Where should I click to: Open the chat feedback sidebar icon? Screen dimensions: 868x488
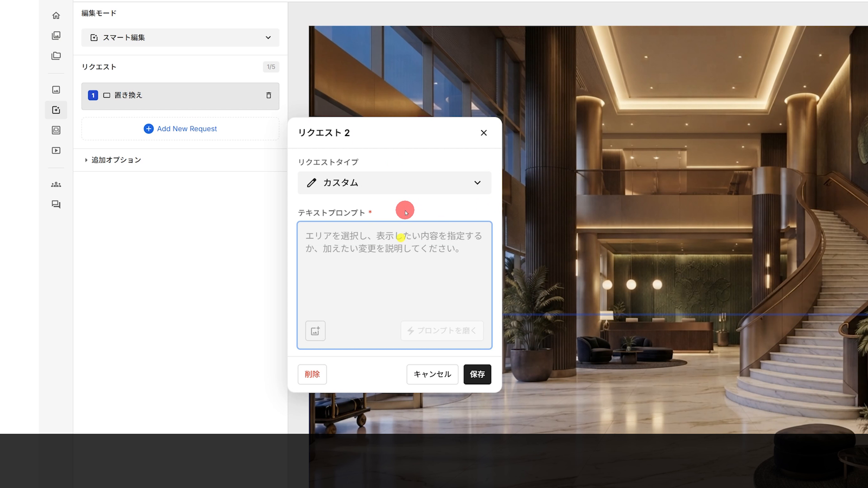[56, 204]
